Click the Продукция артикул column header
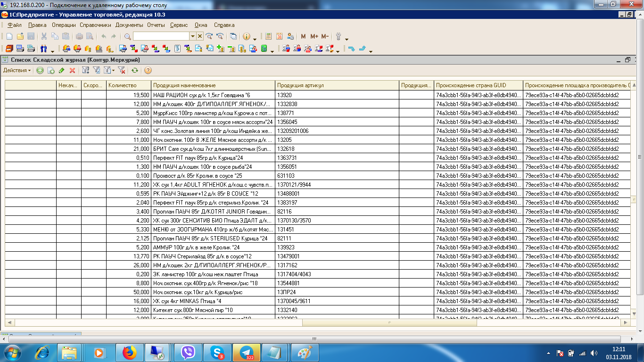644x362 pixels. (x=337, y=85)
